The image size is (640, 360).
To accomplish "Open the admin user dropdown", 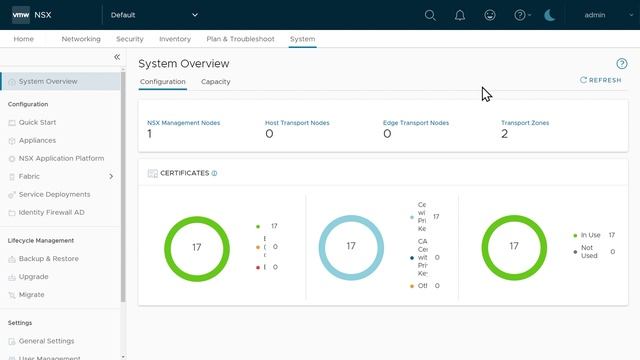I will pyautogui.click(x=608, y=15).
